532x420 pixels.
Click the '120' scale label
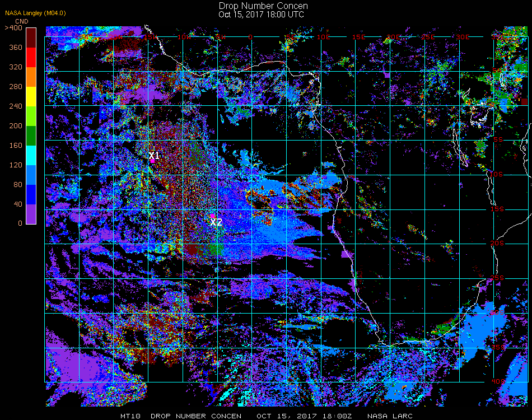pos(16,165)
